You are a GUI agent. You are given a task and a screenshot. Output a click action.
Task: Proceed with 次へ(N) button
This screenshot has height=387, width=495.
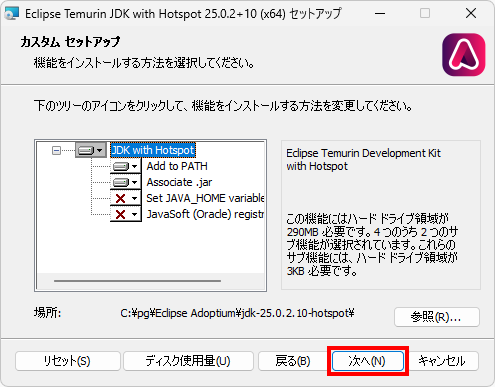pyautogui.click(x=368, y=361)
